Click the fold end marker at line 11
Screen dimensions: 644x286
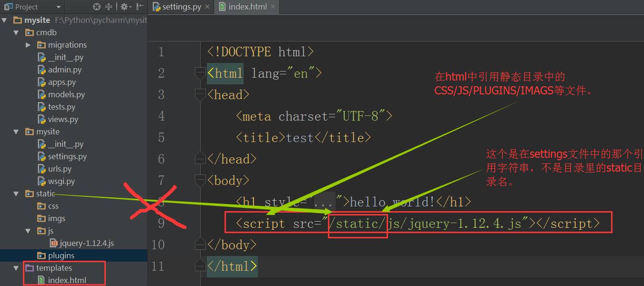tap(200, 266)
